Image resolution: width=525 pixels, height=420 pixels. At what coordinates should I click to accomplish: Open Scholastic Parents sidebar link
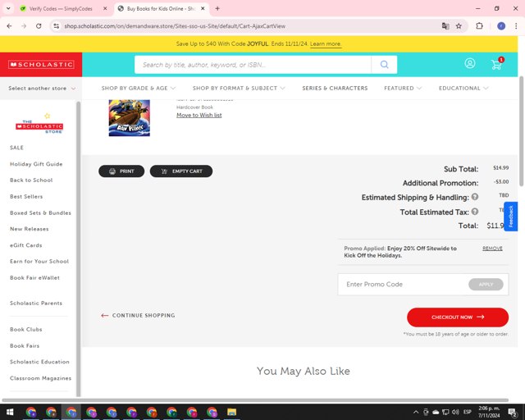pyautogui.click(x=36, y=304)
